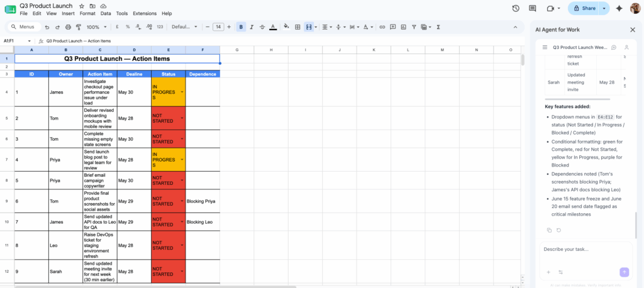Open the File menu
Image resolution: width=644 pixels, height=288 pixels.
pyautogui.click(x=23, y=14)
